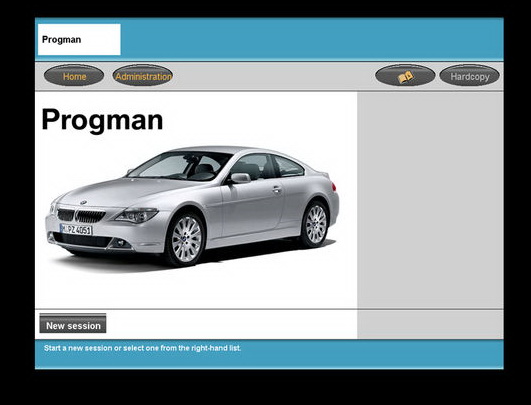Click the gray panel beside New session row
The width and height of the screenshot is (531, 405).
click(430, 324)
